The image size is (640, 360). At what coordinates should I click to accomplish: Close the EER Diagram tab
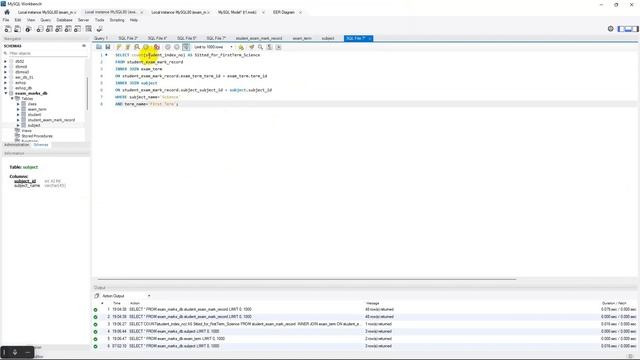[x=300, y=13]
